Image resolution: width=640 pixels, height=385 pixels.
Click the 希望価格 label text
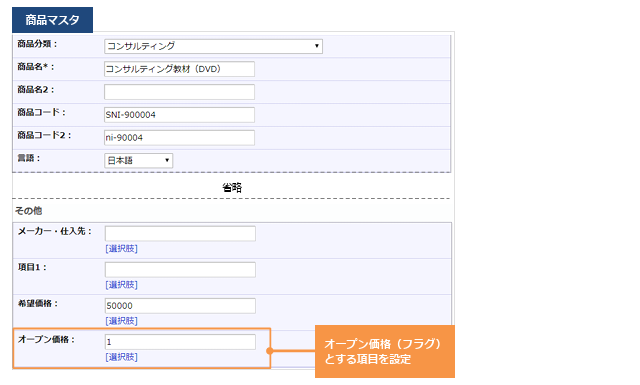[38, 303]
